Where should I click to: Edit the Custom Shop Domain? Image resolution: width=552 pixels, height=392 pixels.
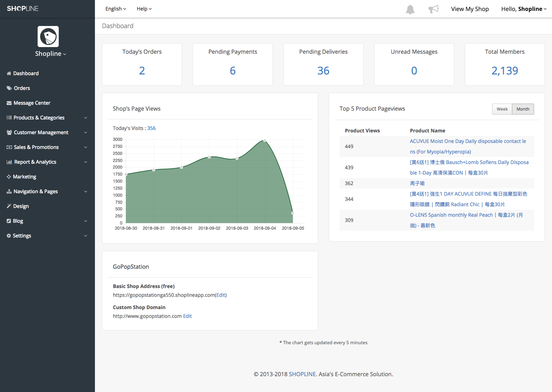pos(187,316)
